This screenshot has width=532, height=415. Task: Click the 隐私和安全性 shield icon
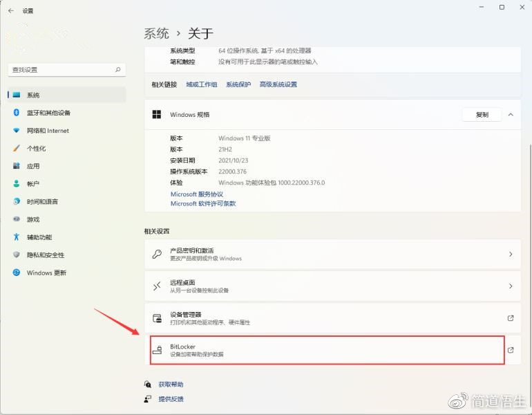pyautogui.click(x=17, y=255)
